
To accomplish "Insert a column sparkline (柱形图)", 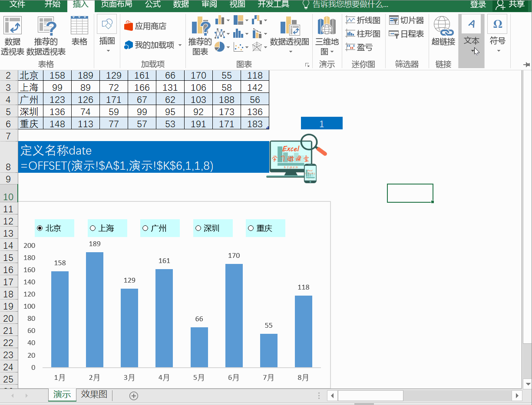I will click(363, 33).
